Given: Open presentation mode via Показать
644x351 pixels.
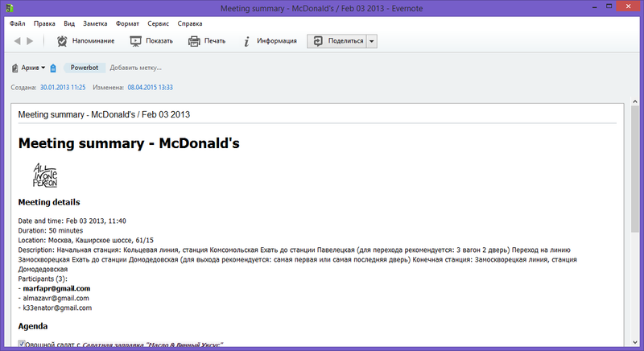Looking at the screenshot, I should [135, 41].
